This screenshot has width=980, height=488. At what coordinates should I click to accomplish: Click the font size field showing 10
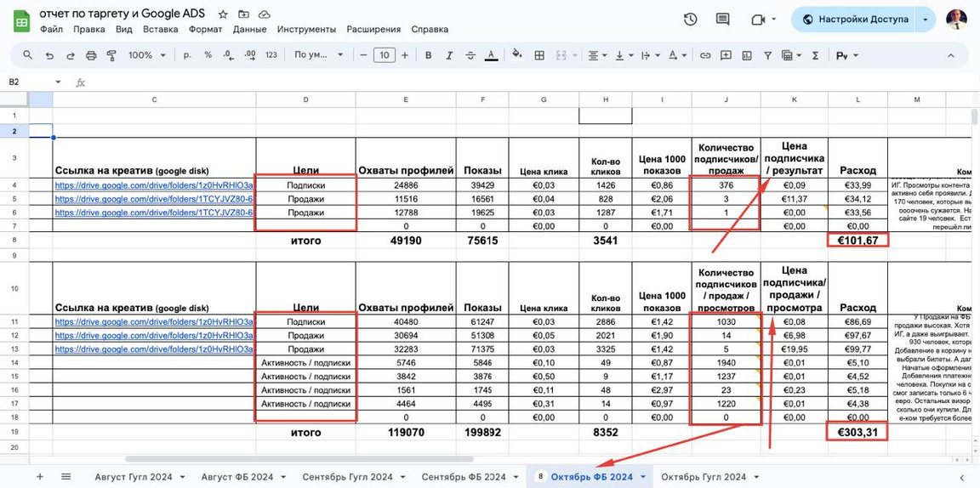click(x=385, y=55)
